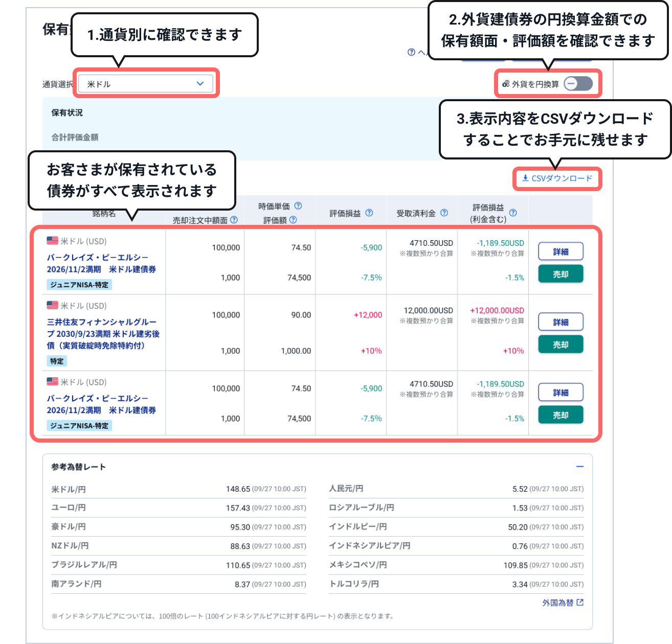
Task: Open the bottom バークレイズ・ピーエルシー bond link
Action: [x=101, y=404]
